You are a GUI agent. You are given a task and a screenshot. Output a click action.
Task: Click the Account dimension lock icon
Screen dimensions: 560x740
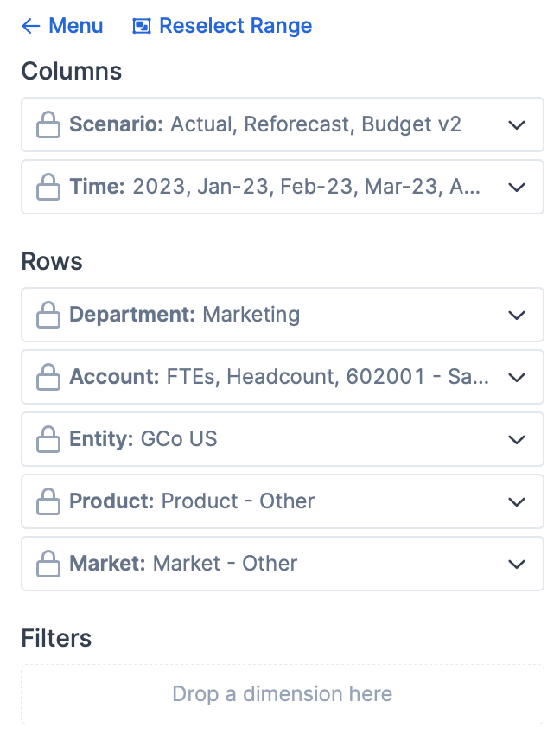pyautogui.click(x=48, y=377)
